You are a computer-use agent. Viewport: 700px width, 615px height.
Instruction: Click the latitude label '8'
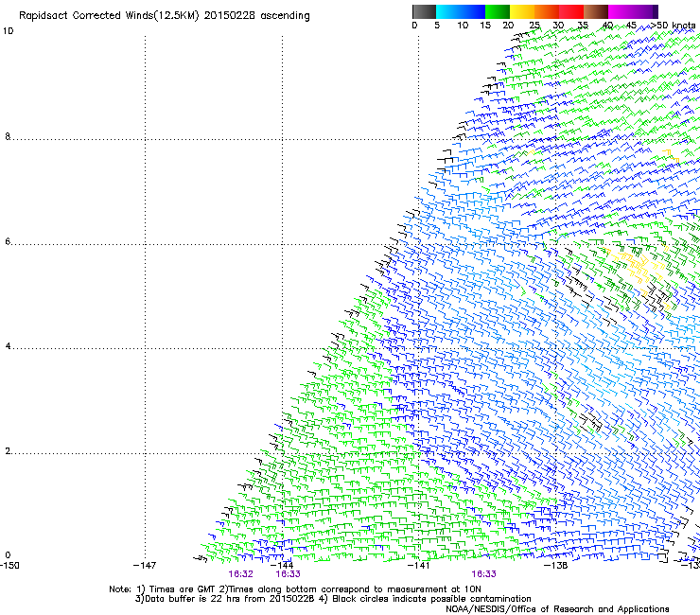(x=8, y=136)
